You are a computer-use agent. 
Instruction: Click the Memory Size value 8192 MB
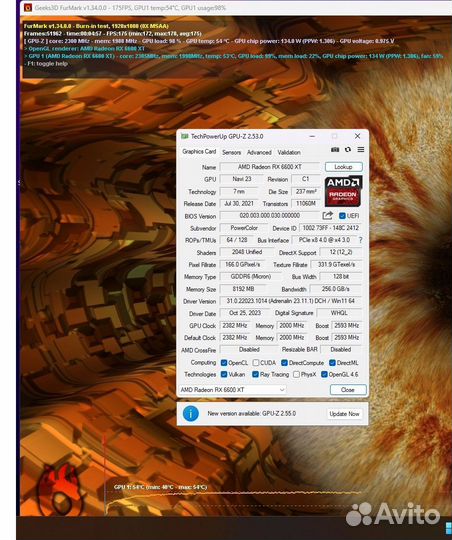coord(243,289)
